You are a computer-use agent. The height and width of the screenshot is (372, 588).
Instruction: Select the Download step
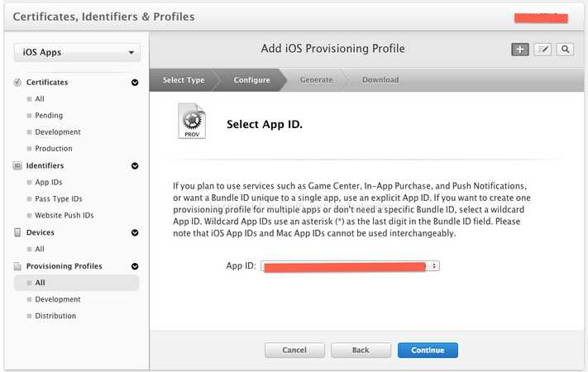click(380, 80)
